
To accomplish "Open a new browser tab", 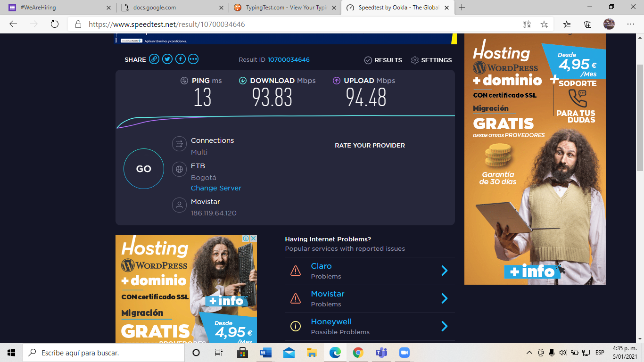I will coord(462,8).
